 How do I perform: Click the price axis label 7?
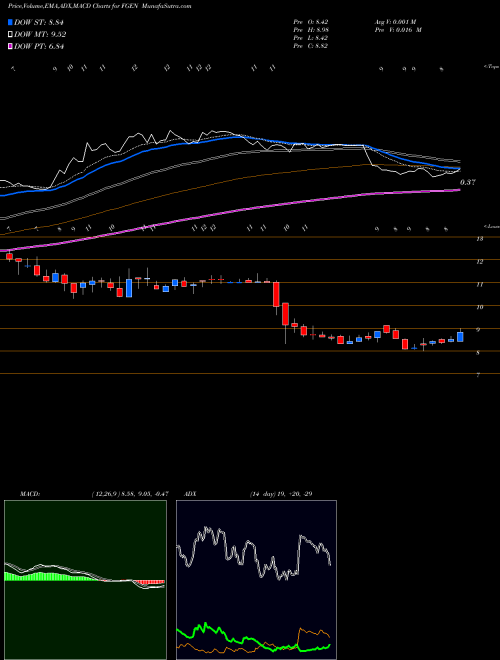click(478, 375)
